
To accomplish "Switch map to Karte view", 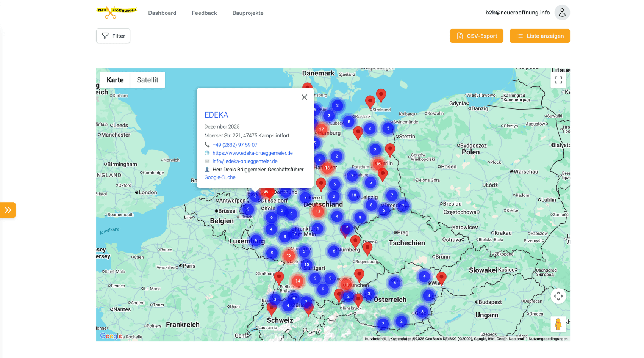I will click(x=115, y=80).
